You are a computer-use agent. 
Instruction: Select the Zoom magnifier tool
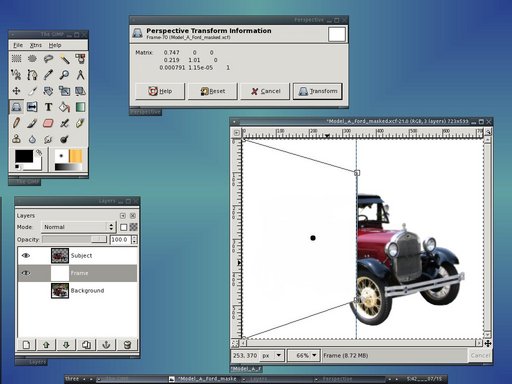point(64,75)
